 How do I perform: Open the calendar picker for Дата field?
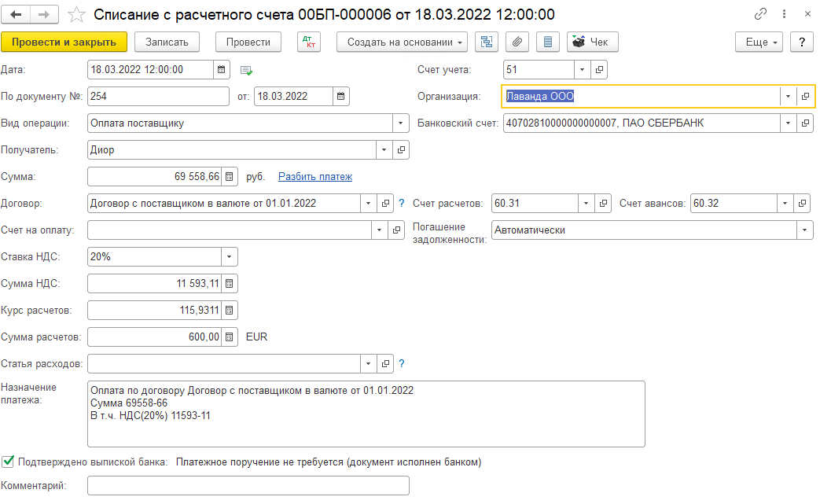pyautogui.click(x=222, y=70)
